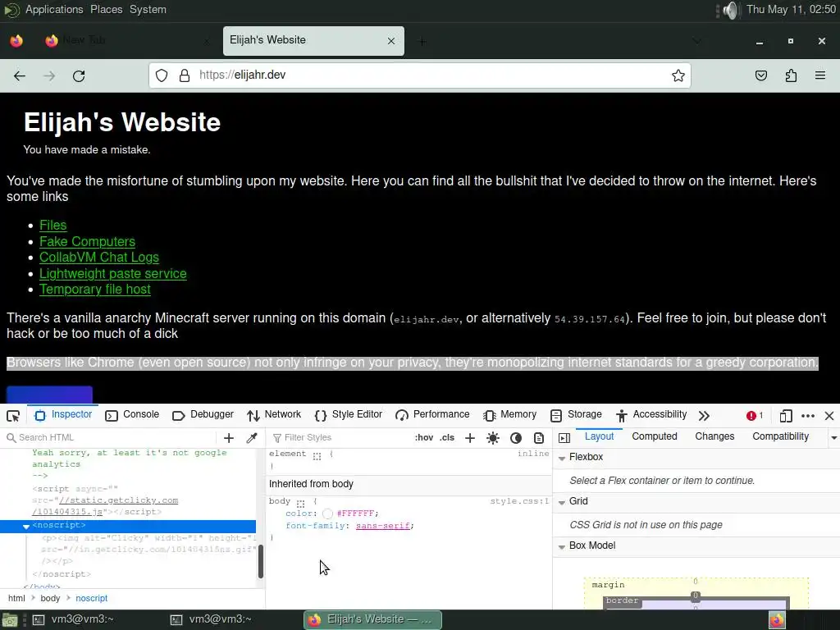Open the Applications system menu
Image resolution: width=840 pixels, height=630 pixels.
click(x=54, y=10)
